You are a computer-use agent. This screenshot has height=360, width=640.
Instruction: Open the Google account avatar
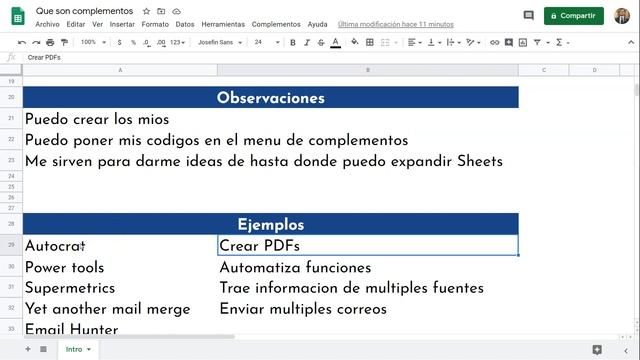[622, 16]
